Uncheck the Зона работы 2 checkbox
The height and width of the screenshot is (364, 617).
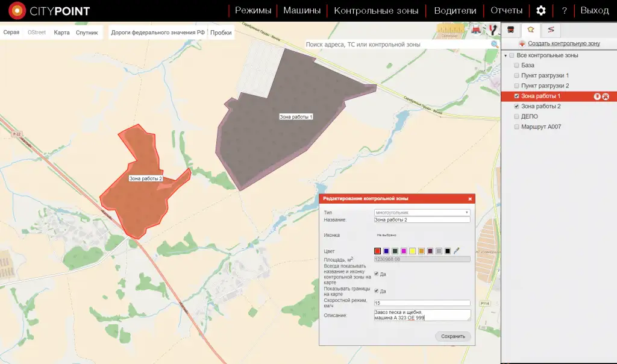(516, 107)
